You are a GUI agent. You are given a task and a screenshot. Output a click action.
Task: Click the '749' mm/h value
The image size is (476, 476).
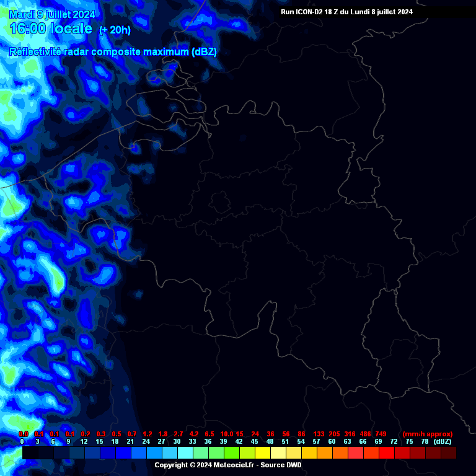(x=381, y=434)
